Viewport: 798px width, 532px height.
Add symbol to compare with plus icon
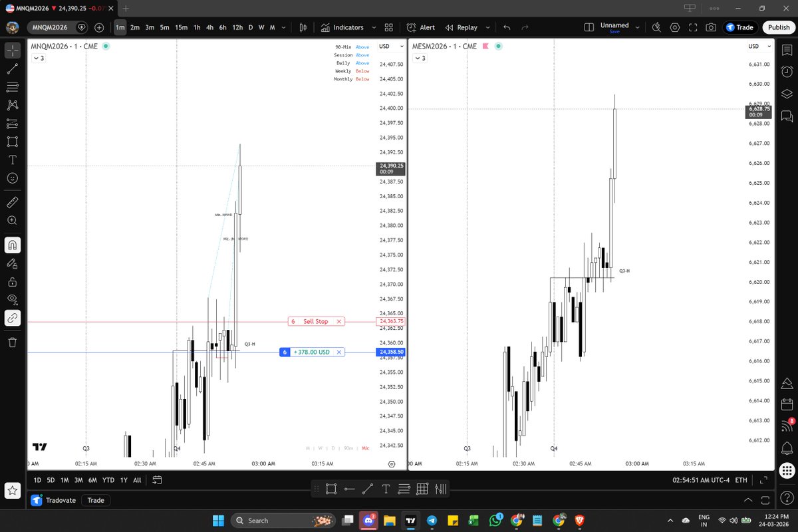click(99, 27)
